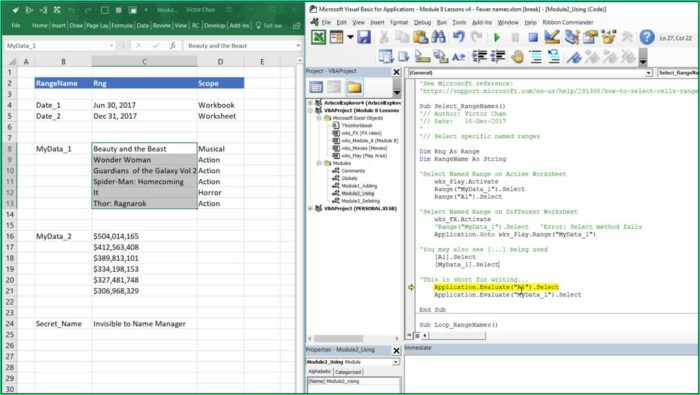Click the Share icon in Excel ribbon
Viewport: 700px width, 395px height.
[296, 26]
